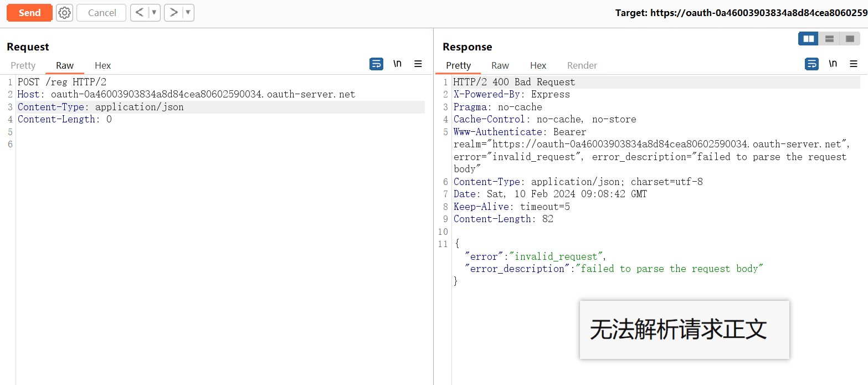Toggle word wrap icon in Request panel
This screenshot has width=868, height=385.
pos(376,64)
